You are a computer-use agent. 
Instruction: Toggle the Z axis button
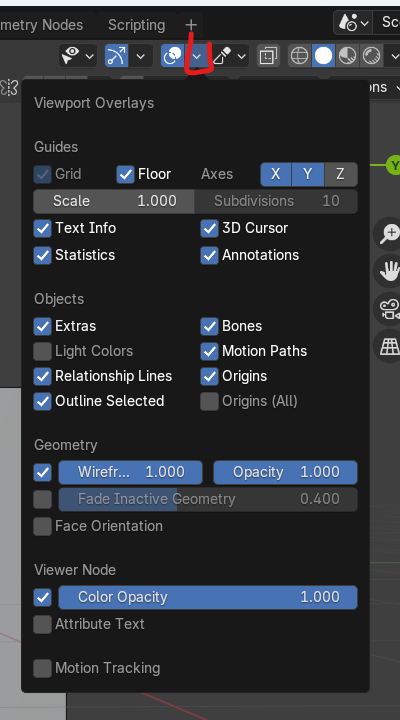(340, 174)
